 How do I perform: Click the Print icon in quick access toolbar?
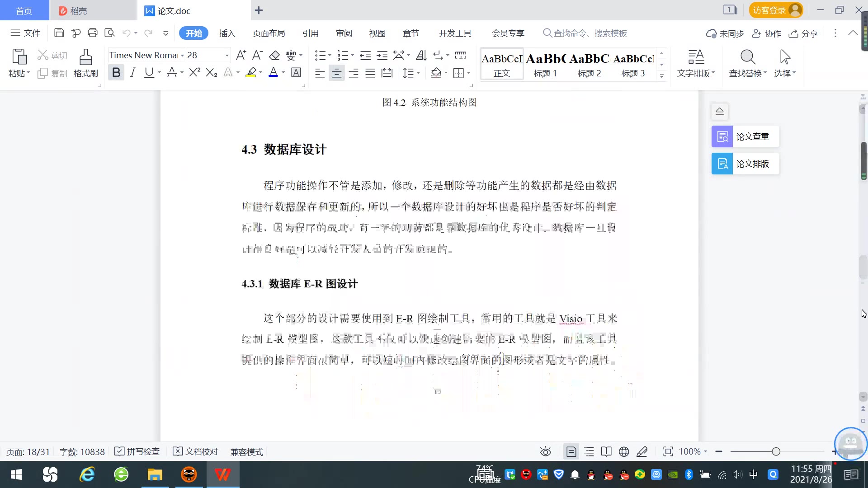(93, 33)
